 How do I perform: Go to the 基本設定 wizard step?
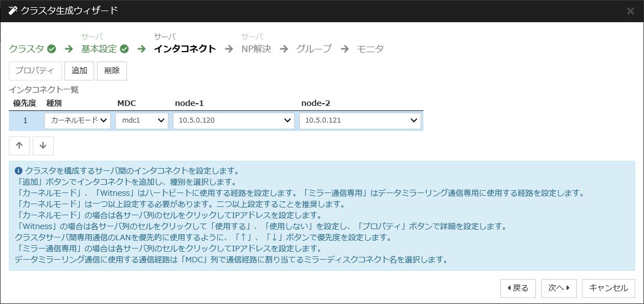99,49
